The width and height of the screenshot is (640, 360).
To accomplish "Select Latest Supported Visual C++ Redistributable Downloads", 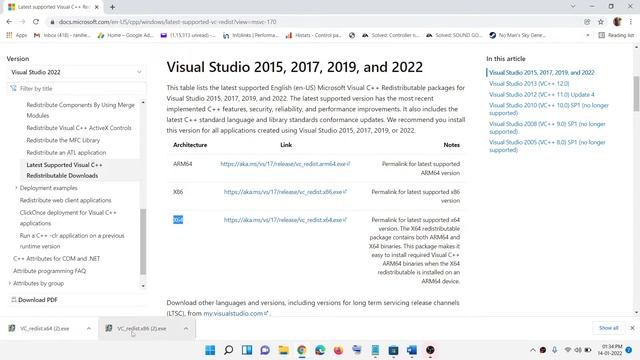I will pyautogui.click(x=64, y=170).
